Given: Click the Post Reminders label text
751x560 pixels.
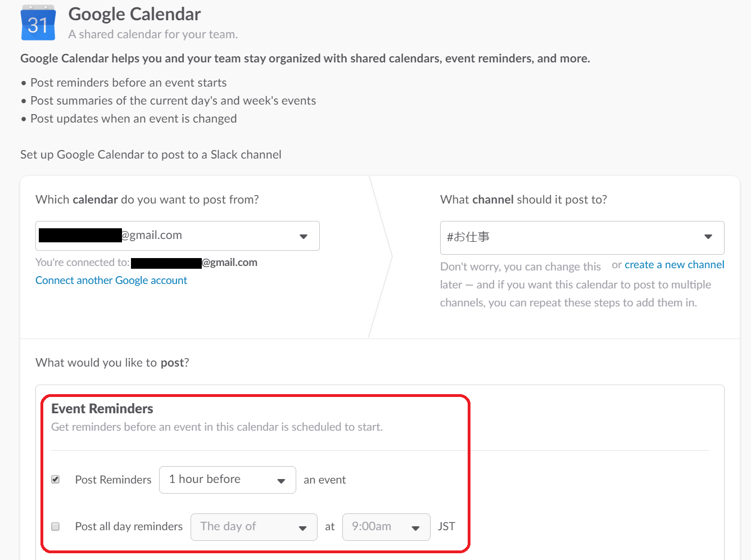Looking at the screenshot, I should (x=113, y=480).
